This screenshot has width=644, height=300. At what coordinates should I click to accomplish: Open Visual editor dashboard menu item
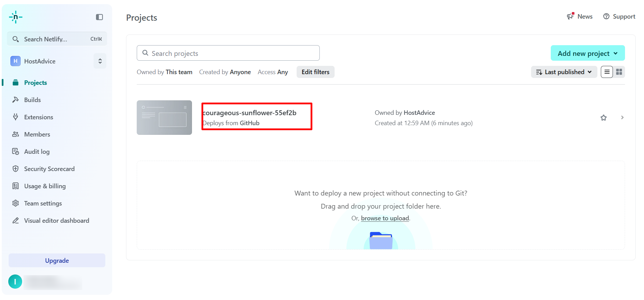(57, 220)
